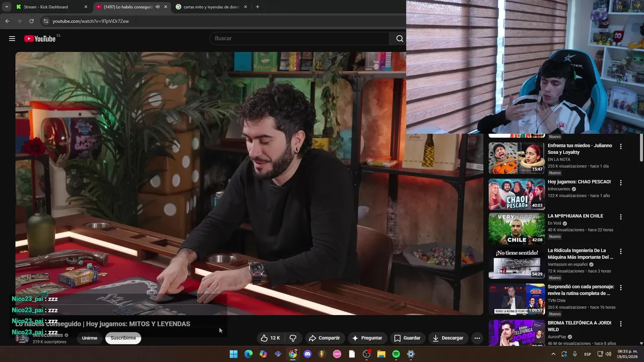644x362 pixels.
Task: Close the cartas mito y leyendas tab
Action: (x=246, y=7)
